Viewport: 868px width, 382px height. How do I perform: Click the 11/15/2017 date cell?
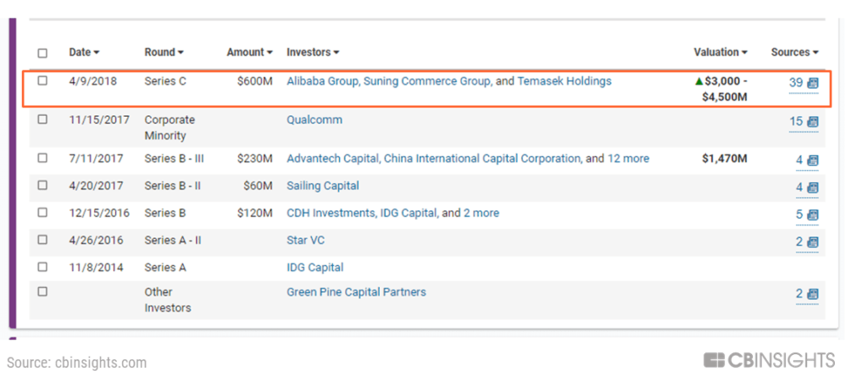tap(99, 120)
